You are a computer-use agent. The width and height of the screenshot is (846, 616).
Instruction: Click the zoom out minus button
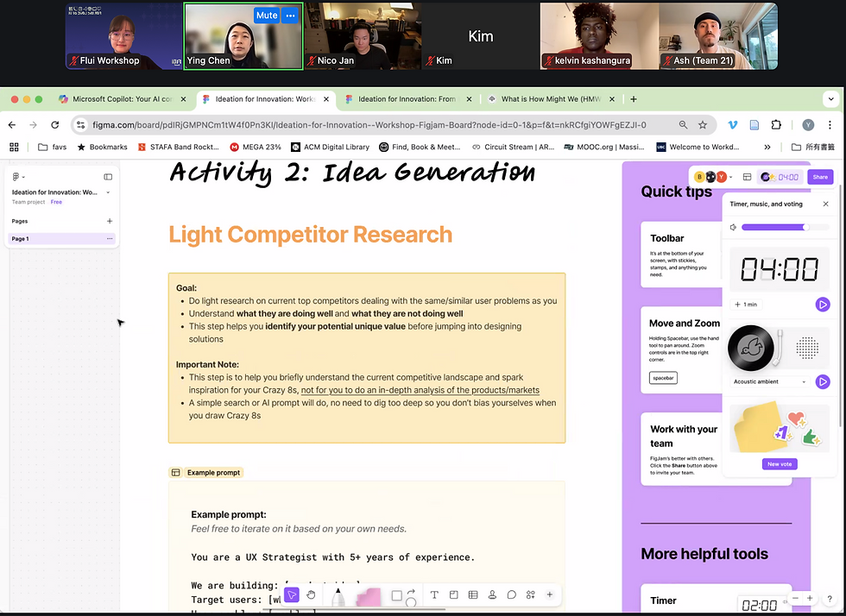point(795,598)
